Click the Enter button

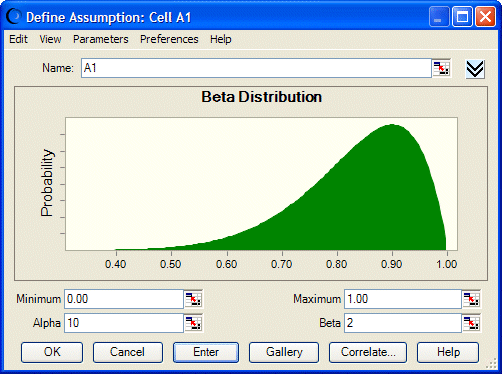[206, 352]
